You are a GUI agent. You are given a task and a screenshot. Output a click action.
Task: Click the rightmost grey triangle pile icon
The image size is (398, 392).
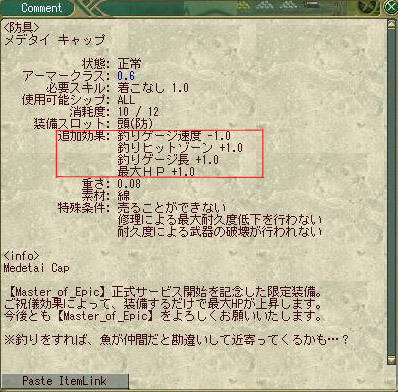289,4
